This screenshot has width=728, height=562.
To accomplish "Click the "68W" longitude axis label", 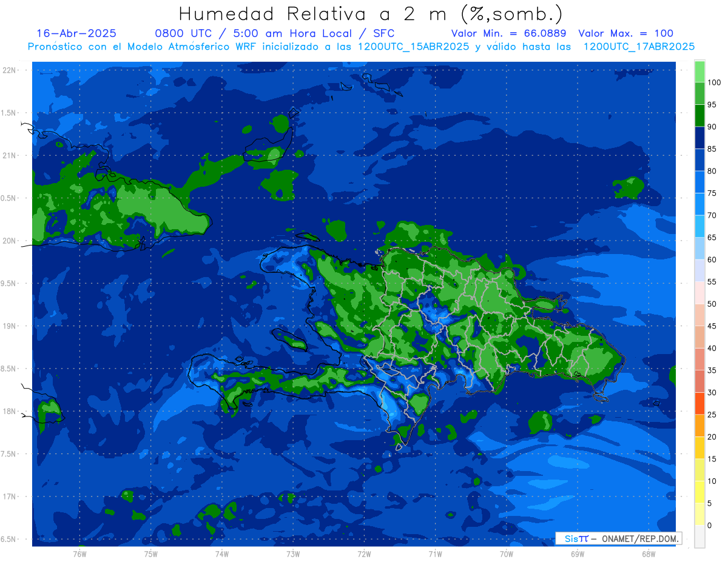I will click(x=649, y=554).
